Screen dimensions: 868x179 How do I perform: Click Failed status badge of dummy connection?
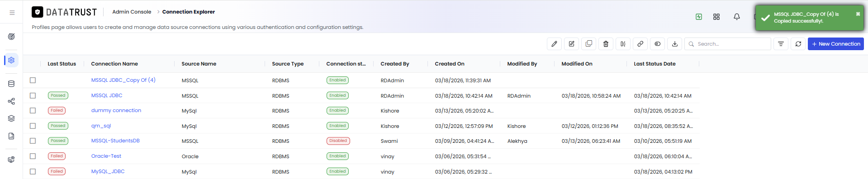57,110
